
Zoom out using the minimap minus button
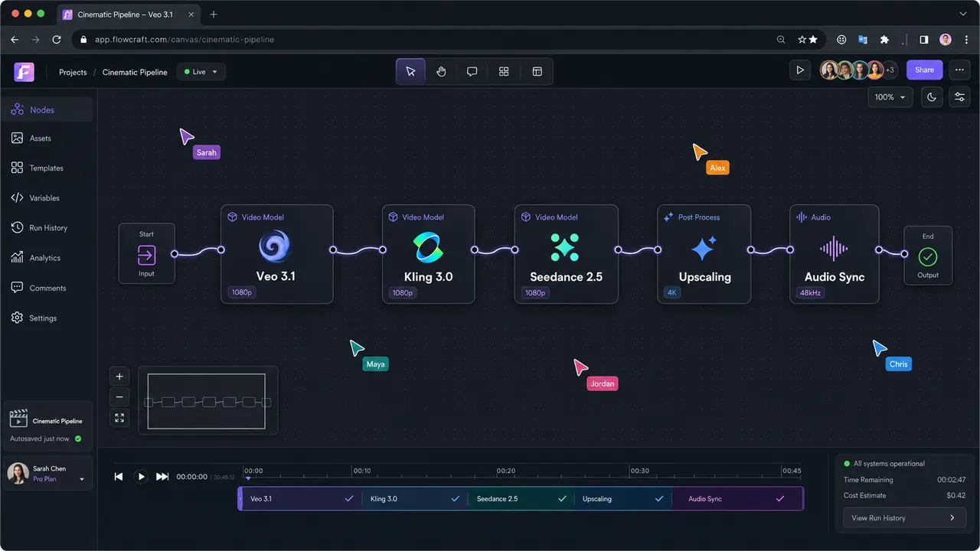[x=119, y=397]
